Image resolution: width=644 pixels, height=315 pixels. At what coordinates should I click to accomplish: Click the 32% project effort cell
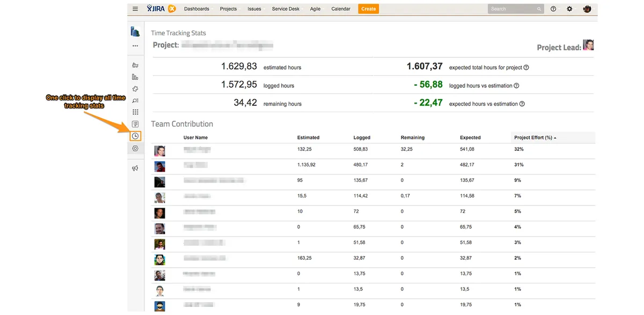519,149
